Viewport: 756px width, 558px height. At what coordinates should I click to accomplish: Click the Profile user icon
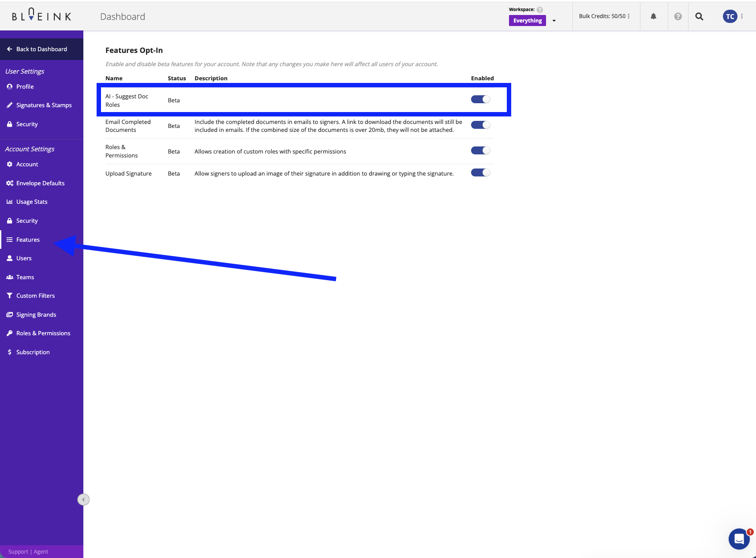[x=9, y=86]
